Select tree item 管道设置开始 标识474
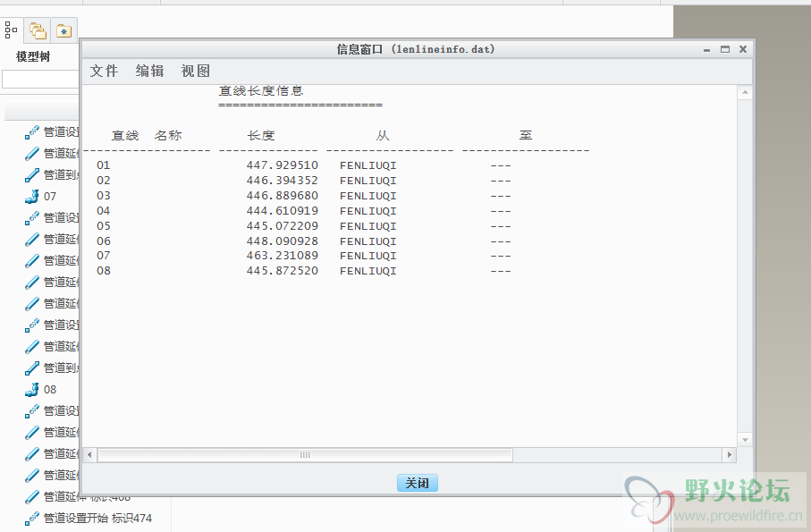 [97, 518]
